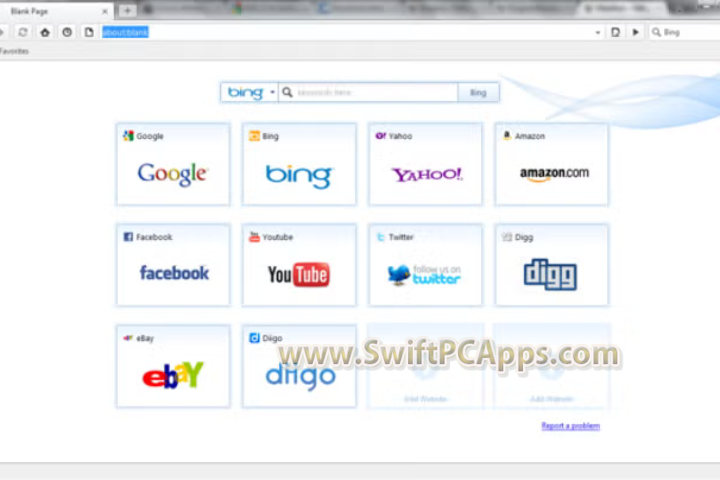The image size is (720, 480).
Task: Click the Google favicon in tile header
Action: (128, 136)
